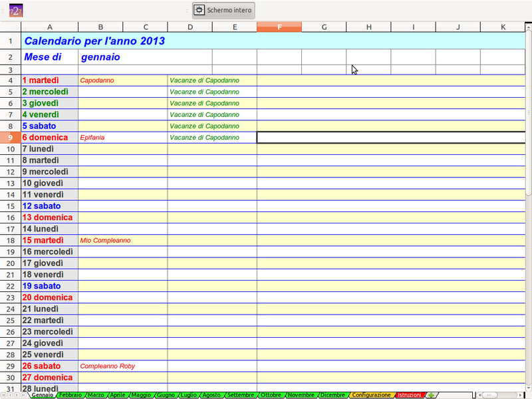This screenshot has width=532, height=399.
Task: Select the Gennaio sheet tab
Action: 43,395
